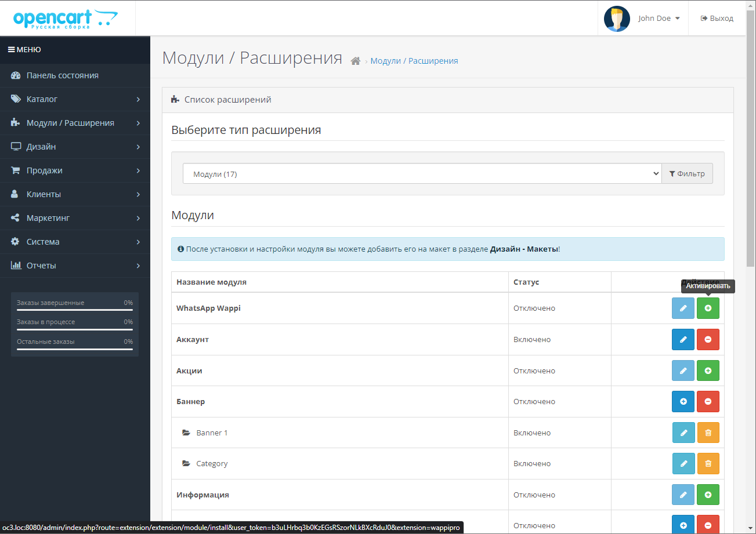Expand the Каталог sidebar menu
Viewport: 756px width, 534px height.
pos(75,99)
